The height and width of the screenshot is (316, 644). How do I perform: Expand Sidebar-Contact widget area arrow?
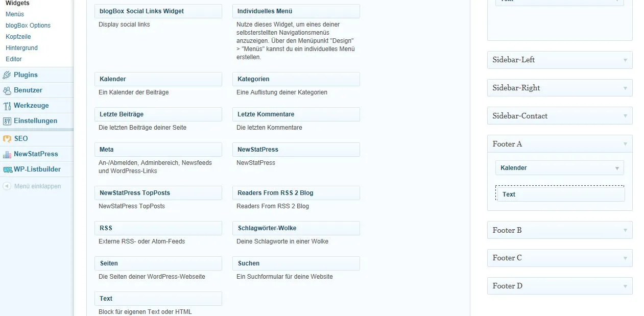tap(625, 116)
